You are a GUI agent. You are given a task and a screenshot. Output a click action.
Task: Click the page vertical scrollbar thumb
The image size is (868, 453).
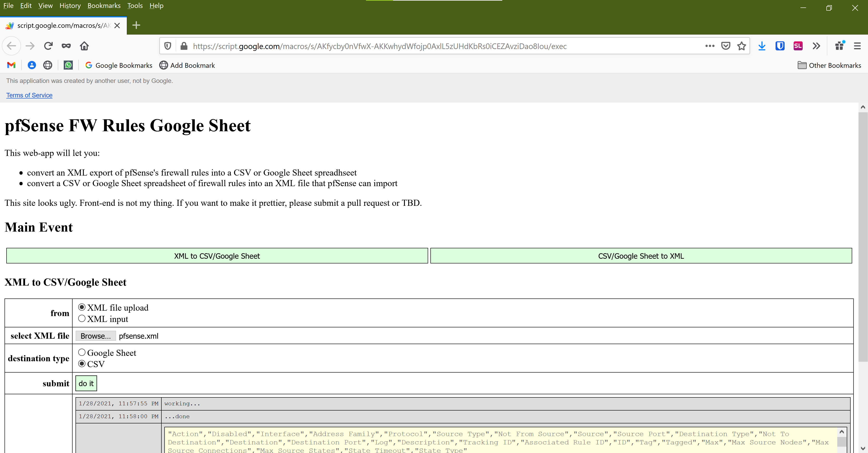click(x=863, y=237)
